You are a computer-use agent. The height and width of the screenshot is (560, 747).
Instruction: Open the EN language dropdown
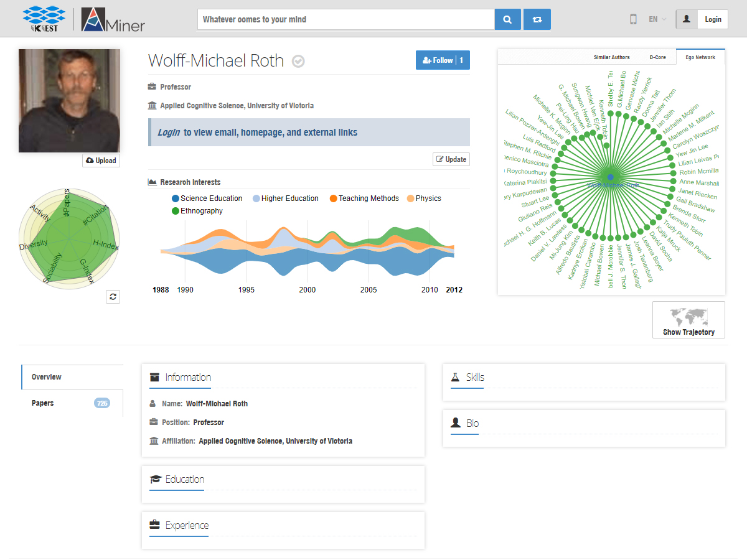[657, 19]
